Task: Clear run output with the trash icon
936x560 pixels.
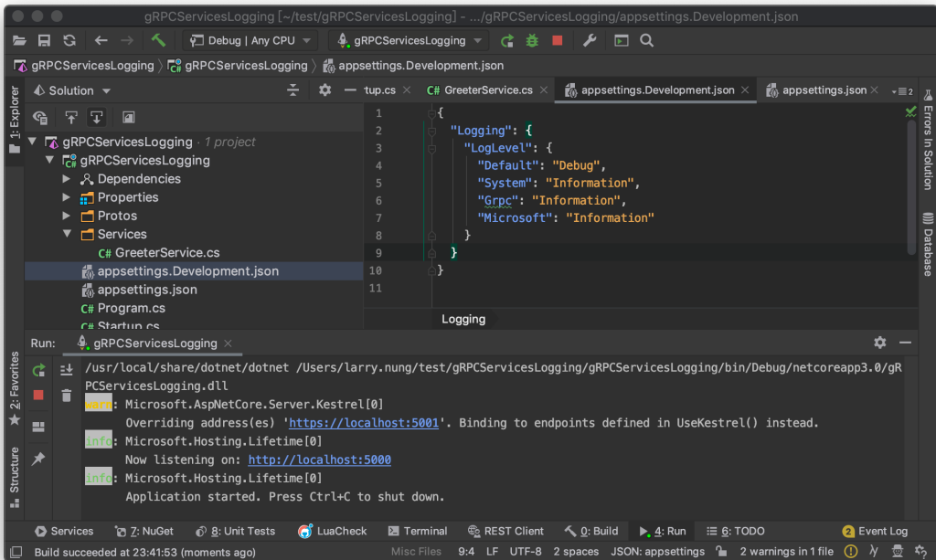Action: pos(66,395)
